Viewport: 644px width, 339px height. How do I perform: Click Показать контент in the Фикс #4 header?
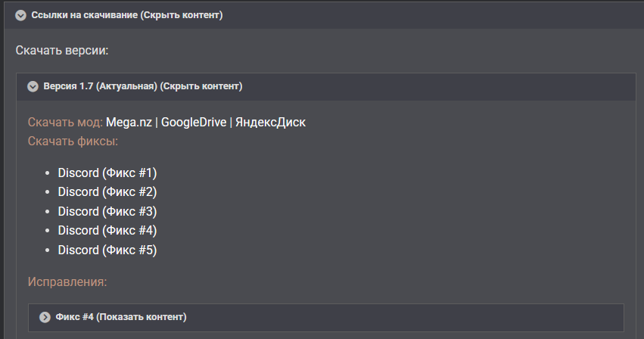tap(142, 317)
